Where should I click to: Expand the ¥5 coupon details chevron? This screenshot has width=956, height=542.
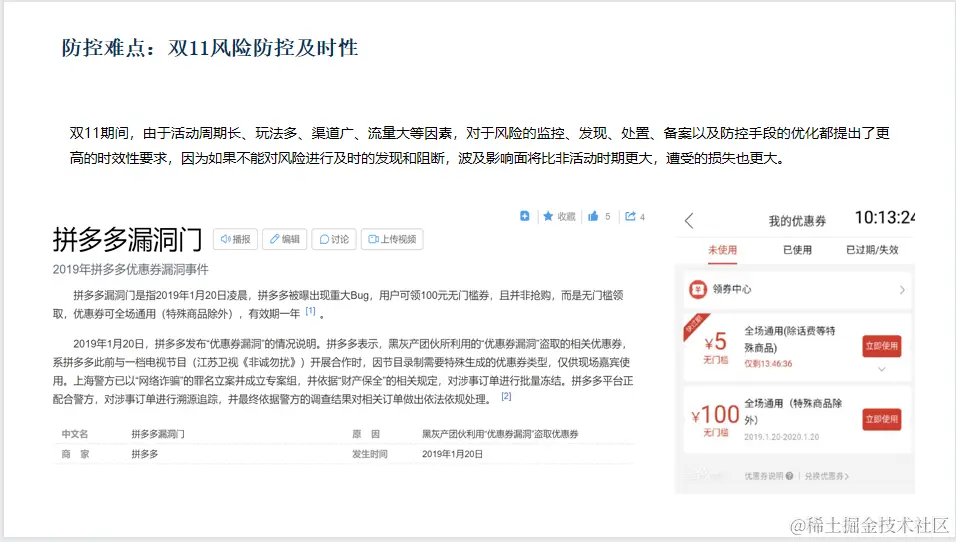(x=882, y=369)
